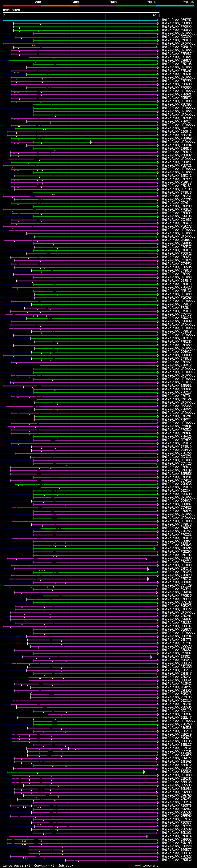Image resolution: width=197 pixels, height=868 pixels.
Task: Open the UniRef100_A7P9R9 entry
Action: [176, 179]
